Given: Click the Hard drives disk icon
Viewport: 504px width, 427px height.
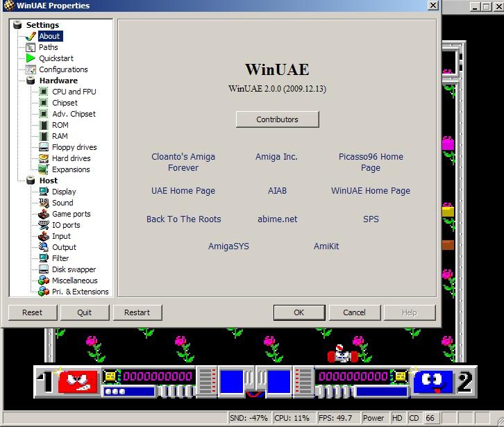Looking at the screenshot, I should pyautogui.click(x=44, y=158).
